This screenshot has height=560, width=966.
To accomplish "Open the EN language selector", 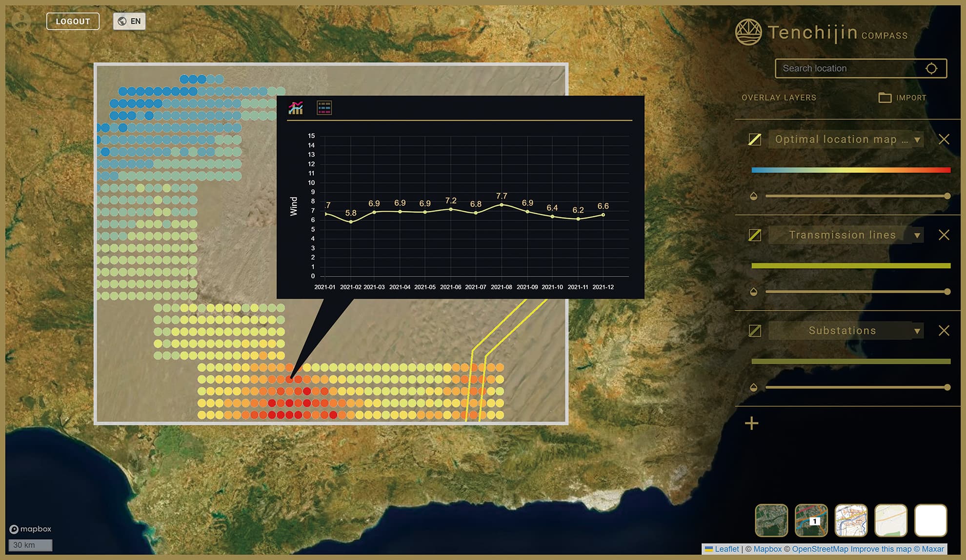I will (x=129, y=21).
